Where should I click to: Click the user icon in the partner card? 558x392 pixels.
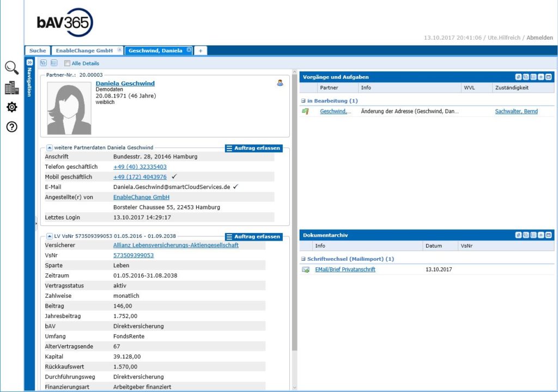280,83
